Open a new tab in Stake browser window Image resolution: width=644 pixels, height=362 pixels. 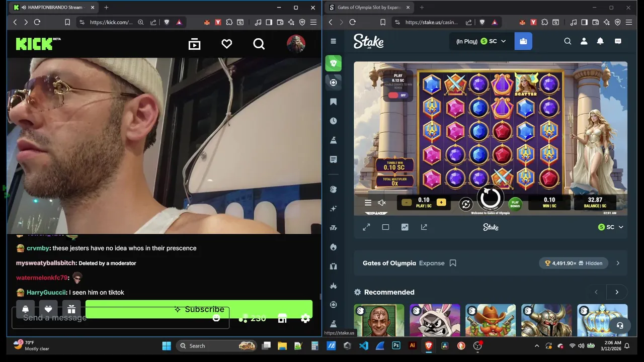tap(422, 8)
